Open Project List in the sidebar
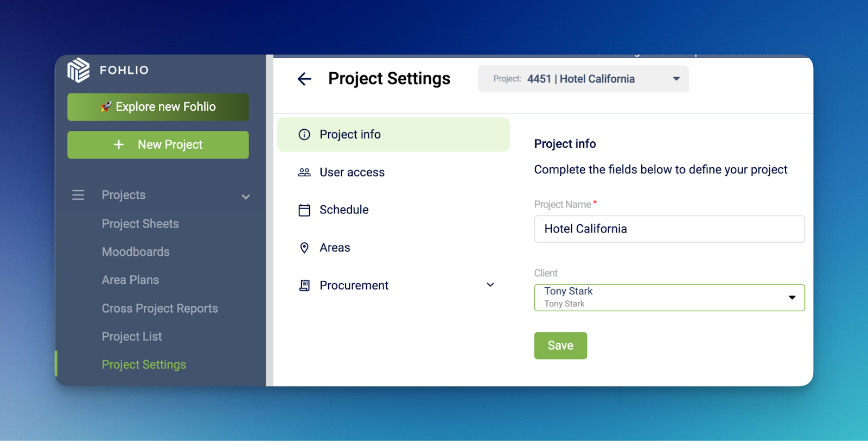Screen dimensions: 868x441 132,337
